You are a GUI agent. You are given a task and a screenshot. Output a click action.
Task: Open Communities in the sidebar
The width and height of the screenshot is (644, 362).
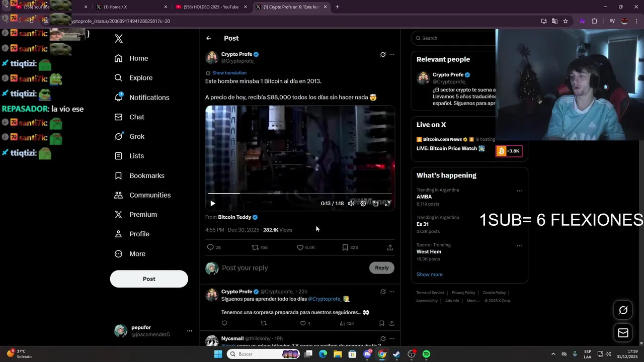(142, 195)
